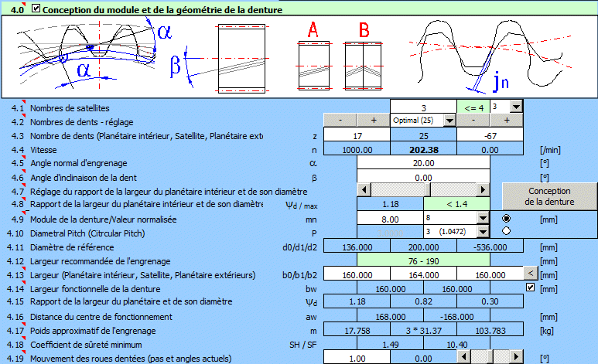Toggle the checkbox in row 4.14
598x364 pixels.
tap(530, 287)
